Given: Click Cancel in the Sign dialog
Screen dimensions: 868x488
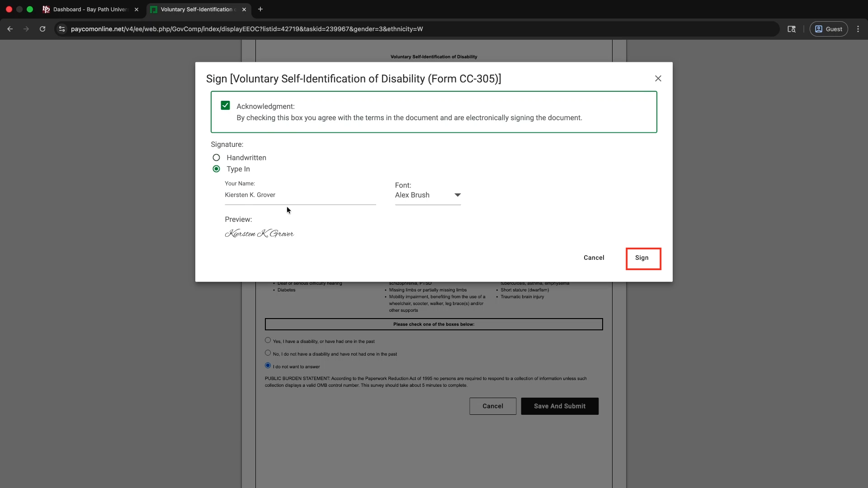Looking at the screenshot, I should pyautogui.click(x=594, y=258).
